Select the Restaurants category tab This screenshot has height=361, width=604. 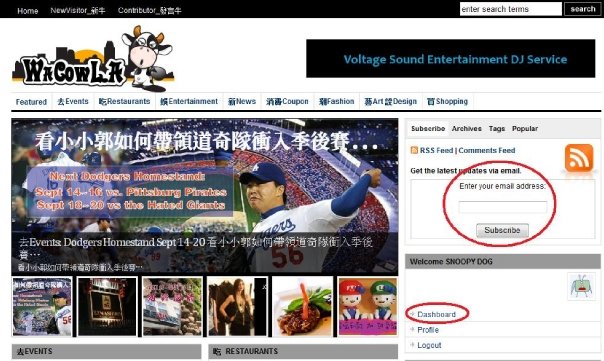pyautogui.click(x=124, y=101)
